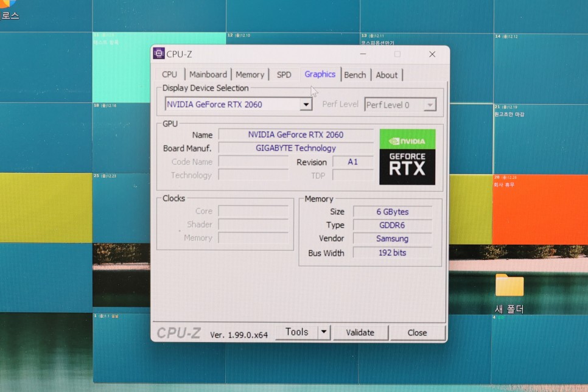Click the empty Core clock field
588x392 pixels.
point(253,211)
